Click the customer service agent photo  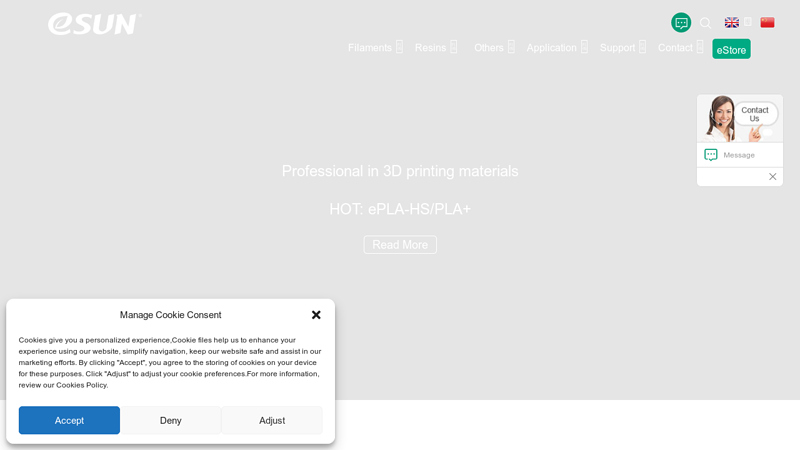(x=719, y=118)
